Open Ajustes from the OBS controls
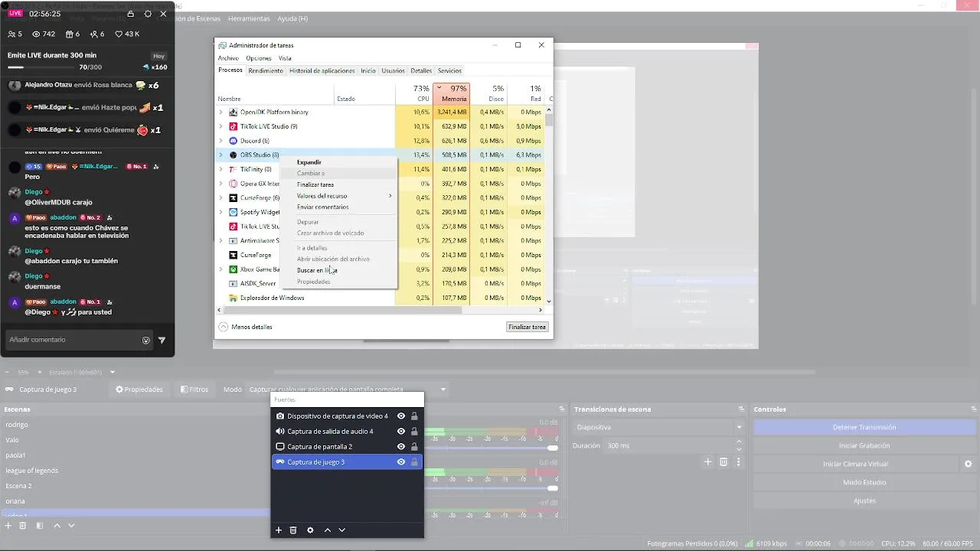This screenshot has width=980, height=551. click(864, 500)
